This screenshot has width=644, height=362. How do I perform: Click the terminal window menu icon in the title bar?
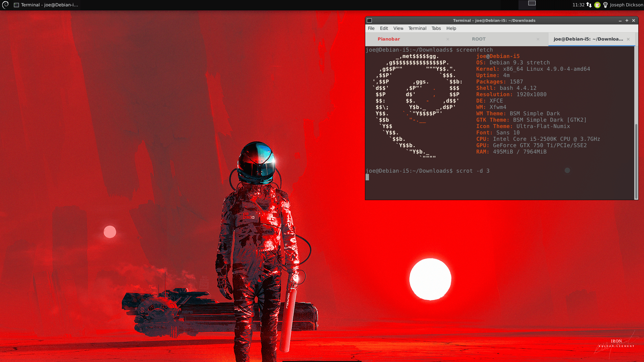point(369,20)
